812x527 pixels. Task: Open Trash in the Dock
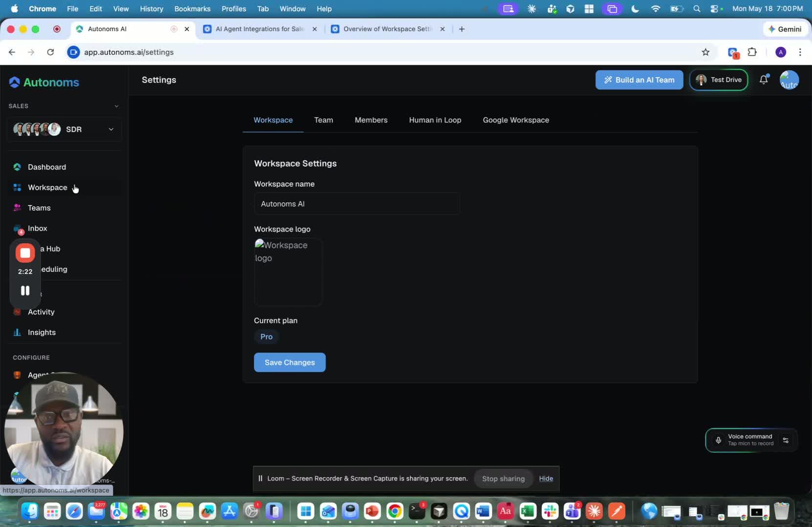782,511
